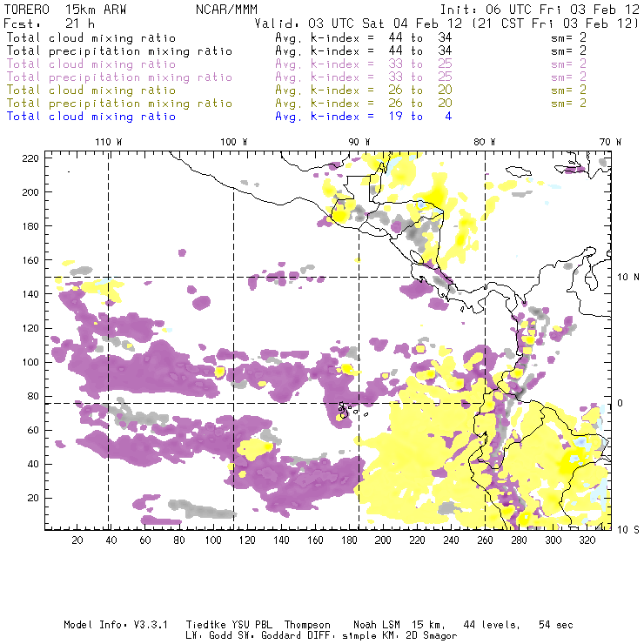Click the '10 N' latitude label

click(x=628, y=278)
